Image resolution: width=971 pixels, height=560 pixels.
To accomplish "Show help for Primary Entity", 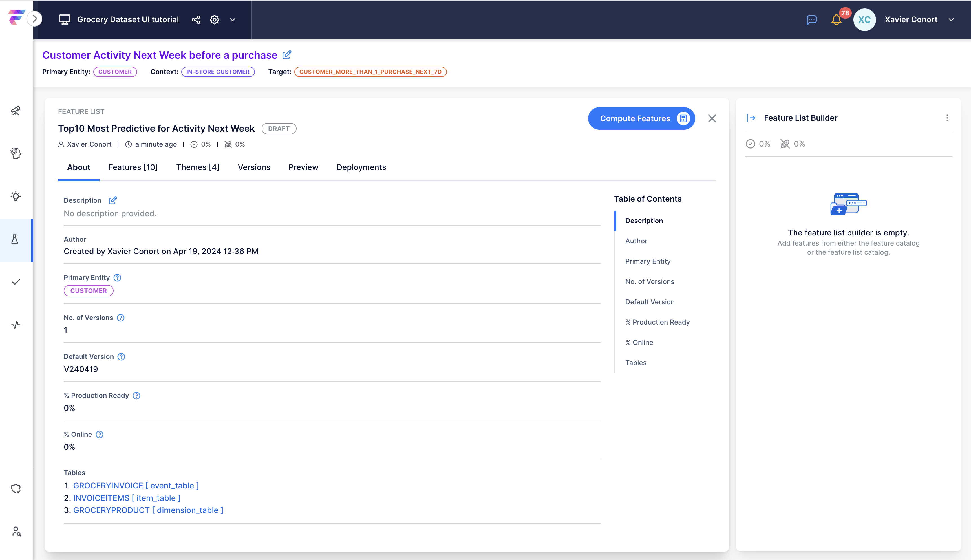I will [x=117, y=278].
